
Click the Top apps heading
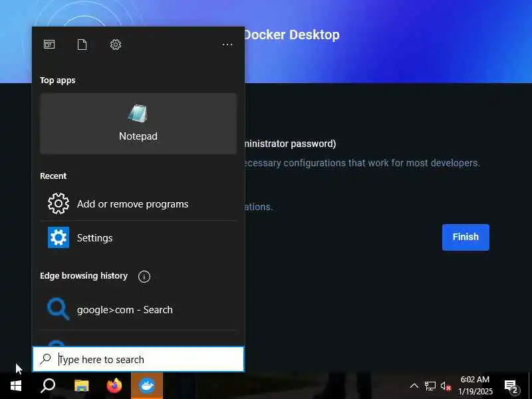[57, 80]
